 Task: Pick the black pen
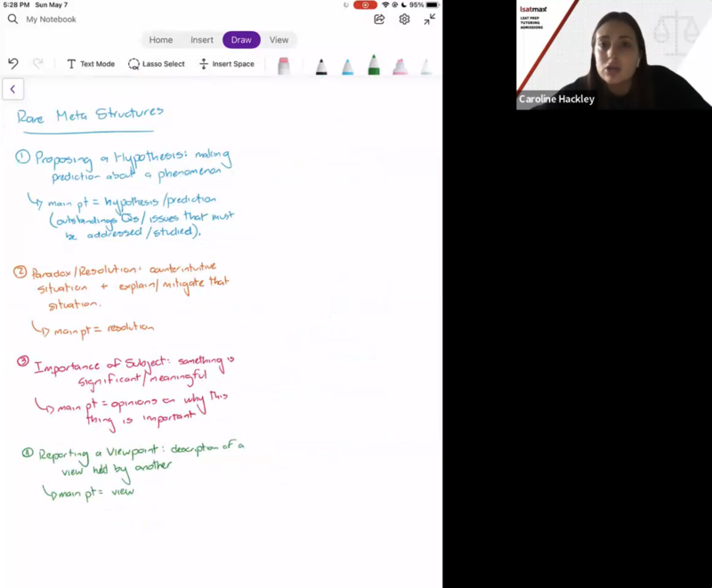[321, 66]
